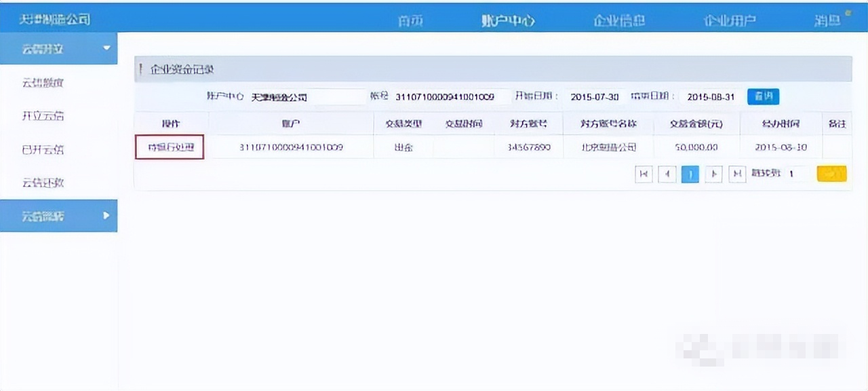Collapse the 云信开立 sidebar section

tap(58, 49)
